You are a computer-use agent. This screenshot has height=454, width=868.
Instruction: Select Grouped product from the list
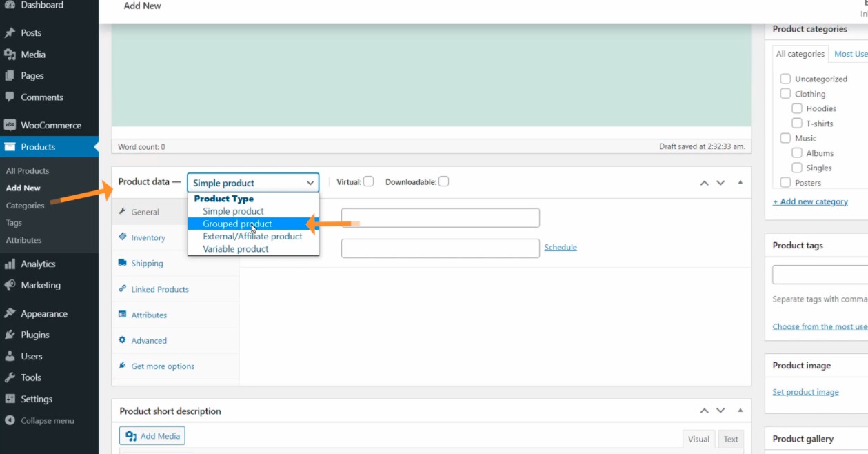(237, 224)
